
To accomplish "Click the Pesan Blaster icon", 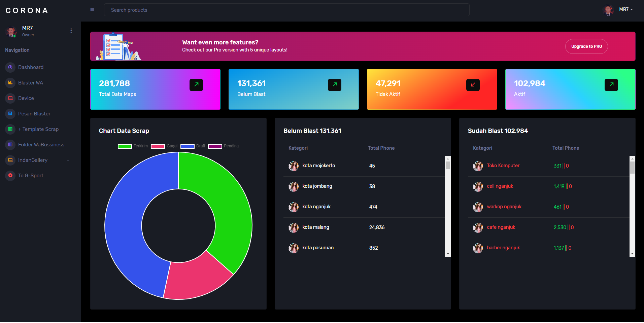I will coord(10,114).
